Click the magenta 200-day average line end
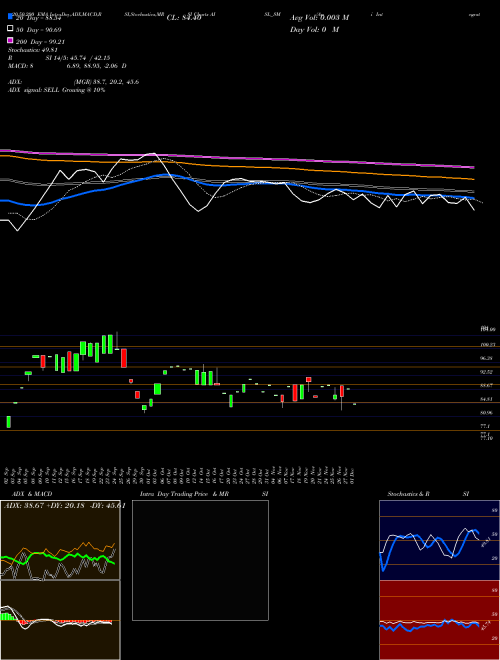This screenshot has height=660, width=500. 473,167
